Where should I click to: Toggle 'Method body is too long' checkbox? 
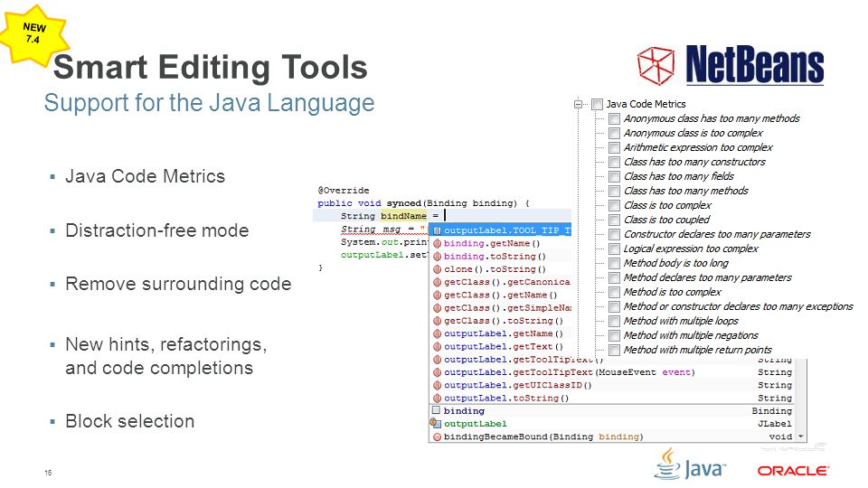pyautogui.click(x=614, y=263)
